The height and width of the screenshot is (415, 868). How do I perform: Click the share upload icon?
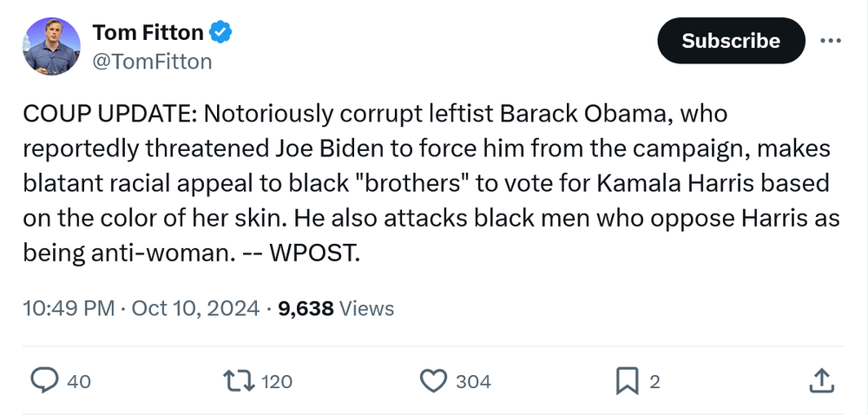tap(822, 381)
